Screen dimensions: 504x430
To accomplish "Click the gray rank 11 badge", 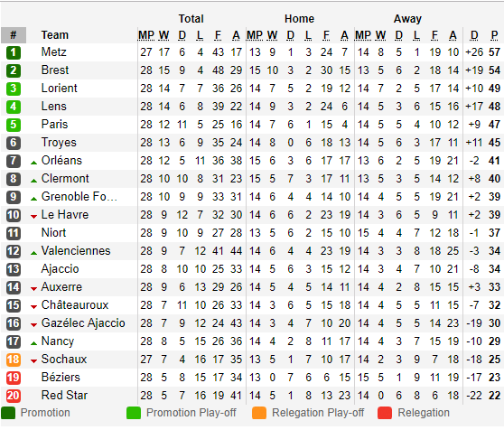I will pos(14,233).
